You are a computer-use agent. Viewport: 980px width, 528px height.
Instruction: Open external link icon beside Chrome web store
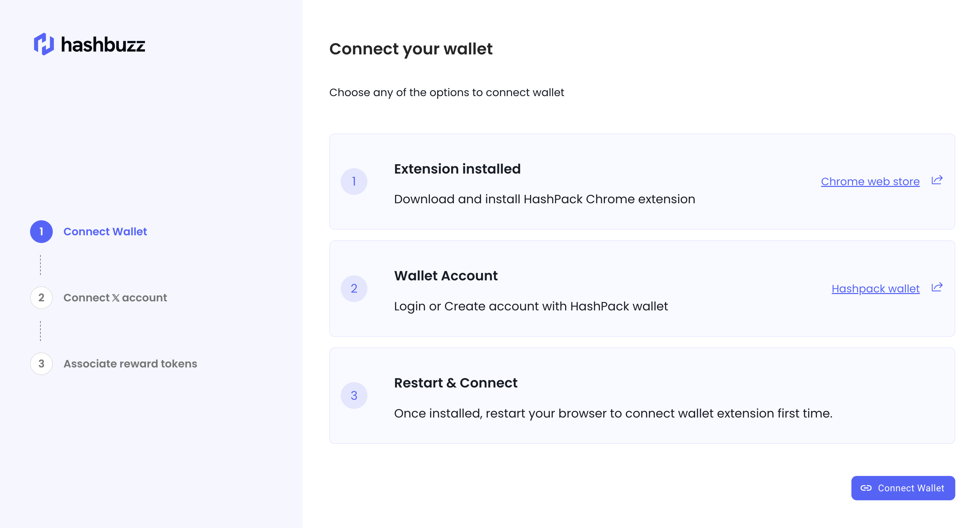pyautogui.click(x=937, y=180)
